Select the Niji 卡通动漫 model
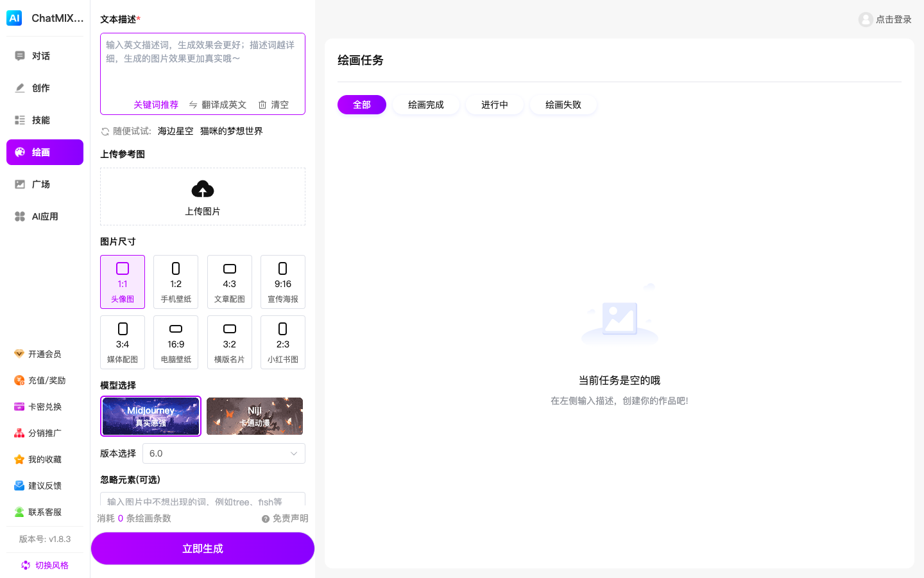This screenshot has height=578, width=924. (x=255, y=416)
